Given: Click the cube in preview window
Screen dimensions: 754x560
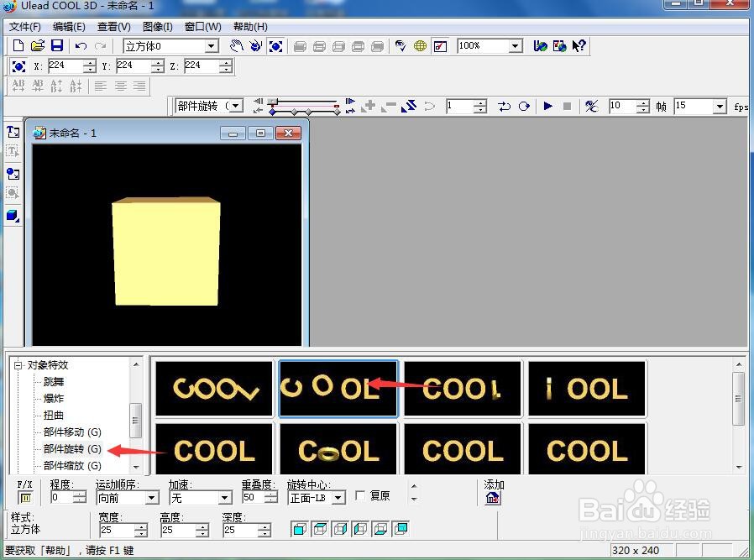Looking at the screenshot, I should coord(166,251).
